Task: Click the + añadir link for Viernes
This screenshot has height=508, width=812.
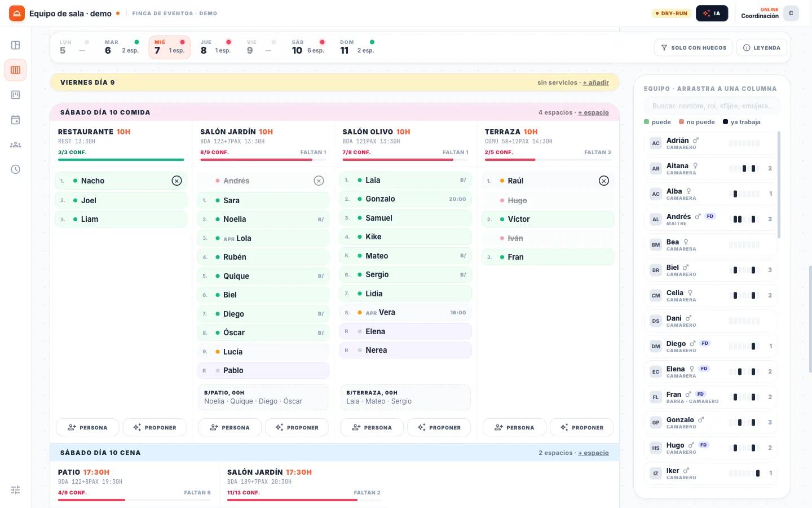Action: (595, 82)
